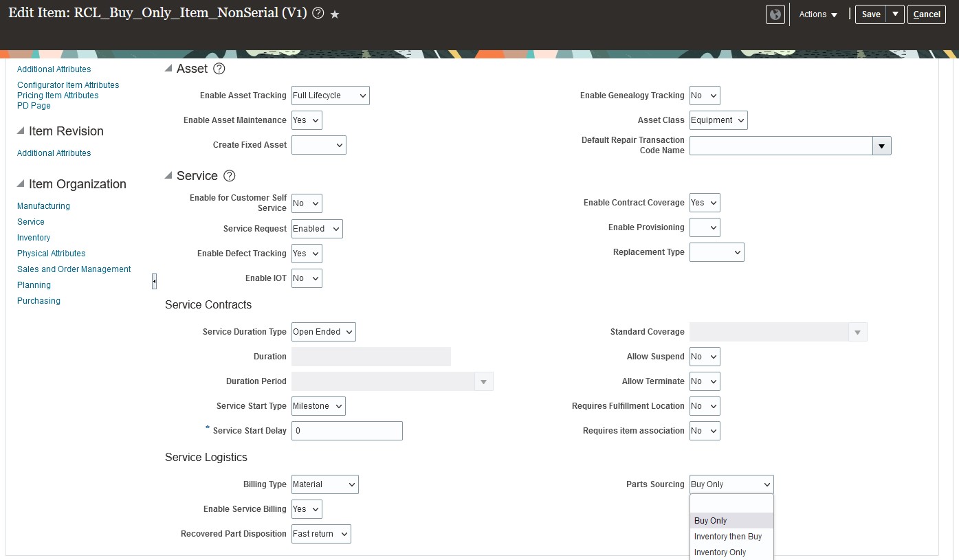The width and height of the screenshot is (959, 560).
Task: Open the Service Request dropdown
Action: (x=317, y=229)
